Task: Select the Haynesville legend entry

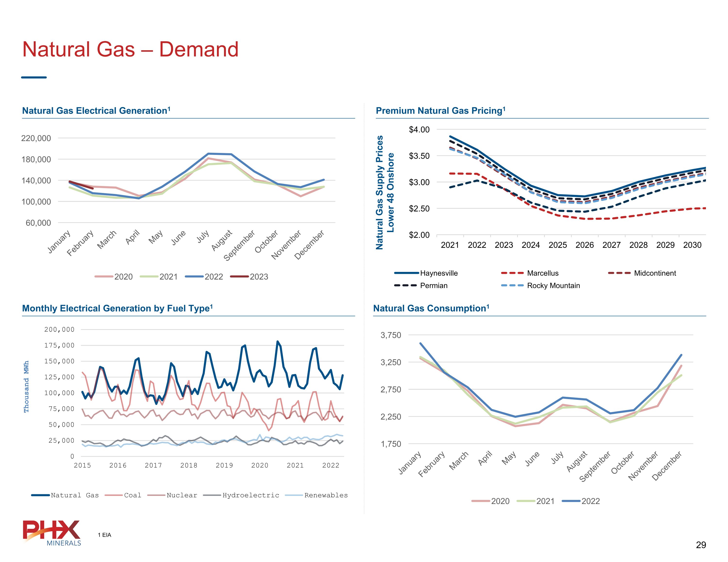Action: click(x=439, y=273)
